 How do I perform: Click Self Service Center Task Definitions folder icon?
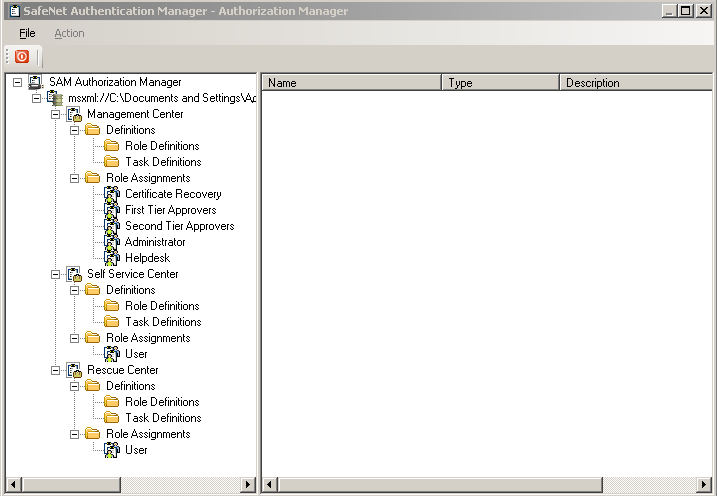112,322
